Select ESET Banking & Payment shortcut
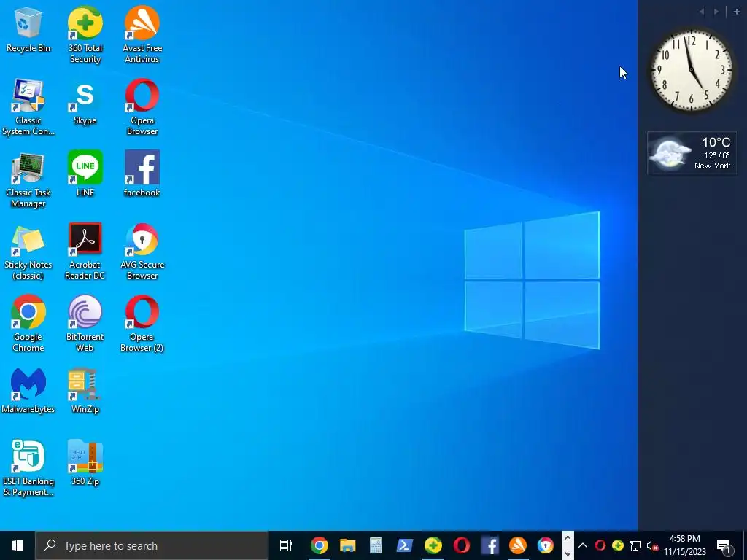Viewport: 747px width, 560px height. point(28,468)
